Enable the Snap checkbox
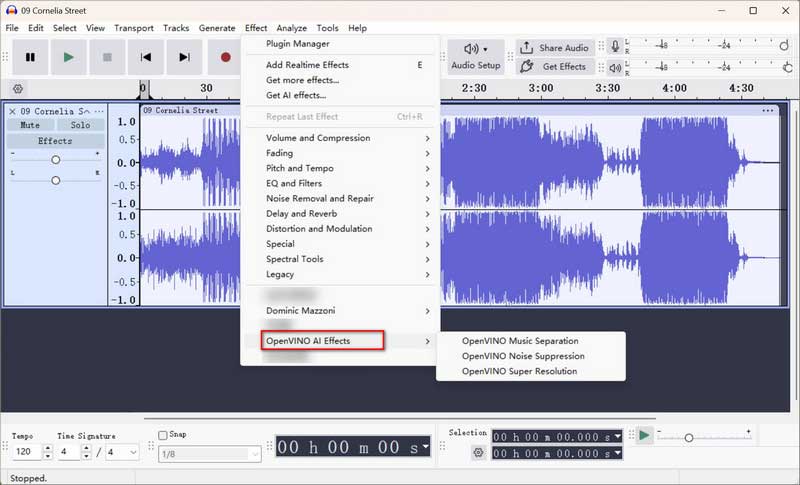Viewport: 800px width, 485px height. click(x=163, y=435)
